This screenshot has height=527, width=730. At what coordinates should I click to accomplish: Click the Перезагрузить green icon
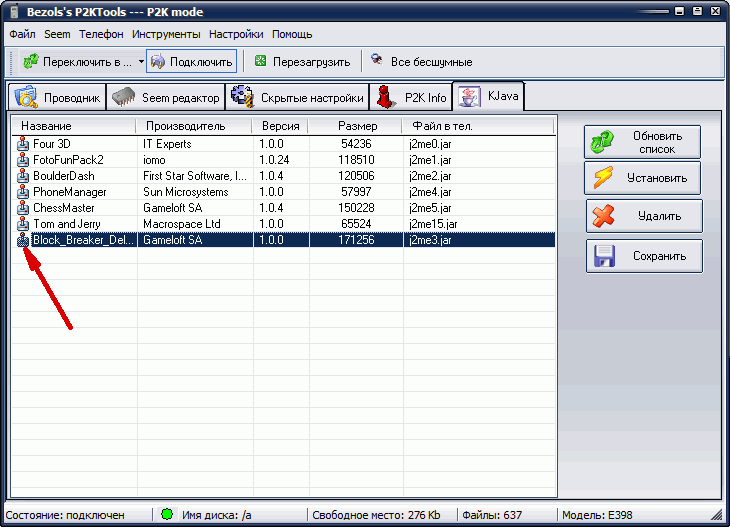click(261, 61)
